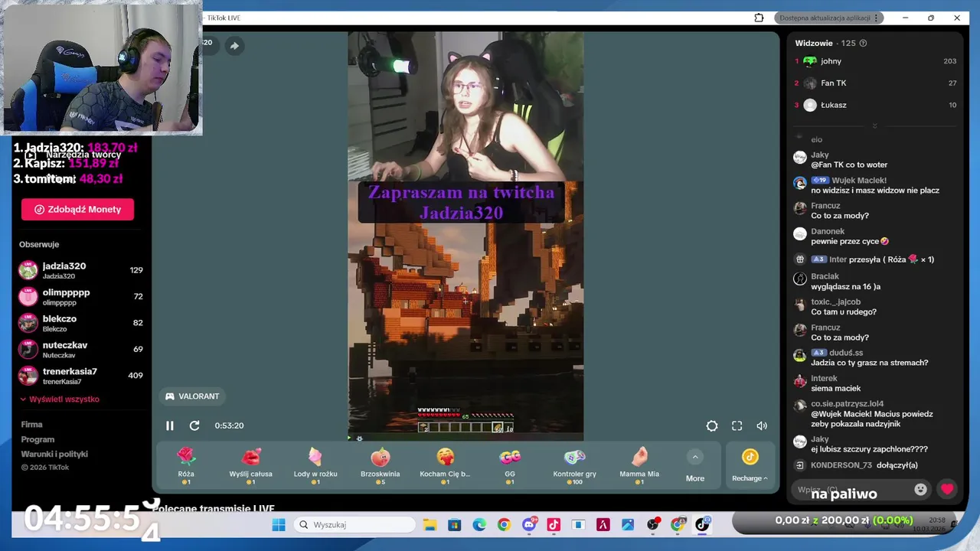The height and width of the screenshot is (551, 980).
Task: Open the Recharge coins dropdown
Action: pyautogui.click(x=750, y=465)
